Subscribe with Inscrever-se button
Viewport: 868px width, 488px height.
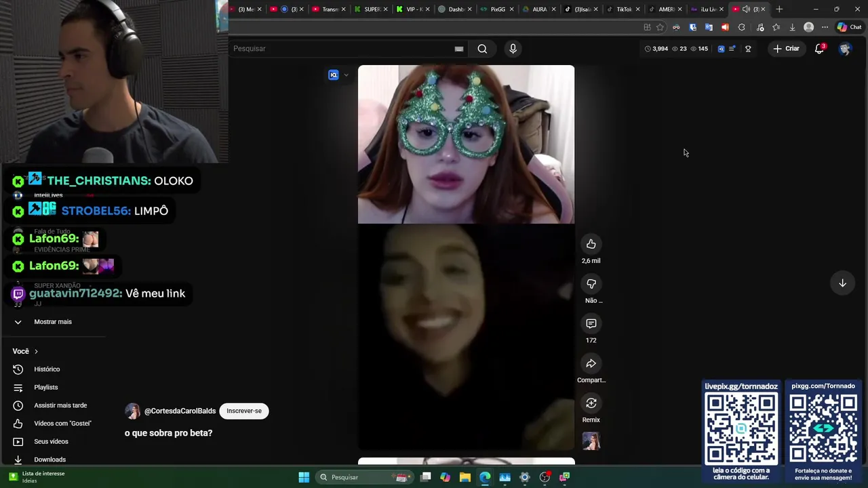pos(244,411)
